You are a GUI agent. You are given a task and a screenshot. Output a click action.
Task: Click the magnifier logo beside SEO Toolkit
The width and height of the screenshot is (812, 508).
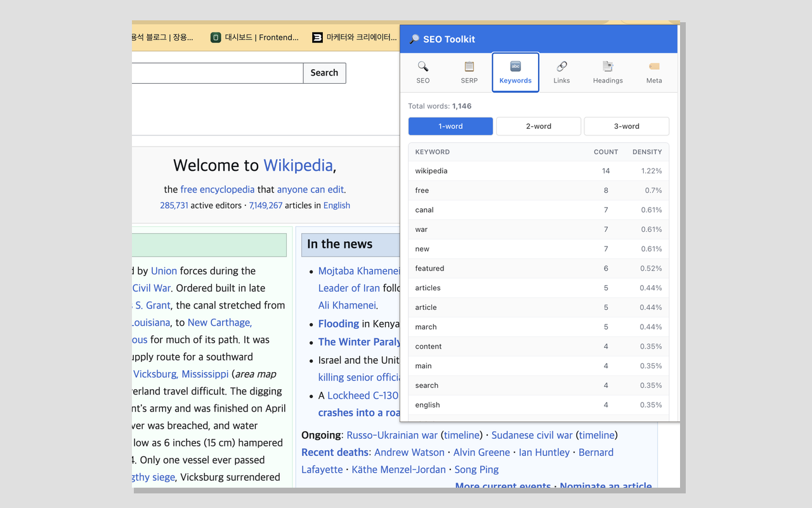(414, 39)
